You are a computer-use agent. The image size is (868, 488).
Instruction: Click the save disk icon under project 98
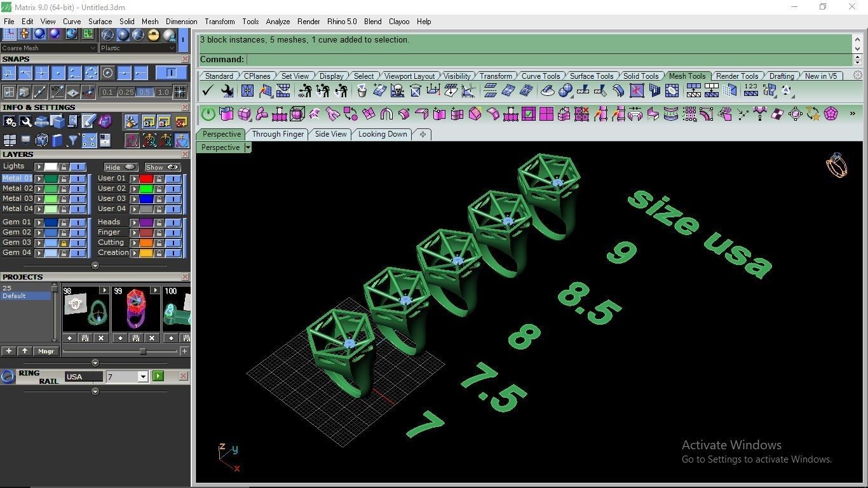coord(85,338)
